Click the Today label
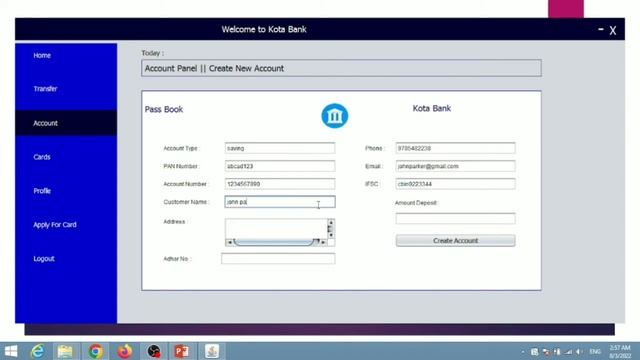640x360 pixels. point(153,53)
